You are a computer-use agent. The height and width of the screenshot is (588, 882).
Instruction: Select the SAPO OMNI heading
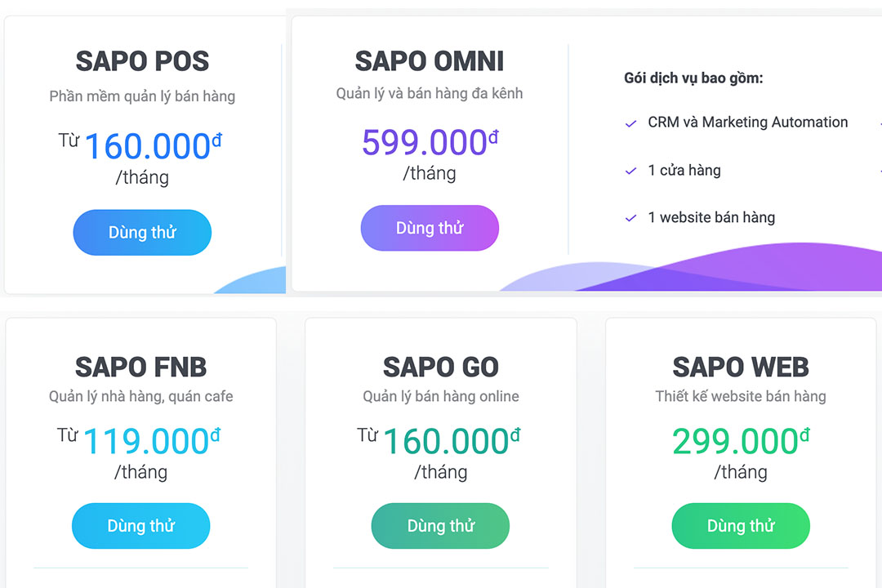click(x=430, y=61)
